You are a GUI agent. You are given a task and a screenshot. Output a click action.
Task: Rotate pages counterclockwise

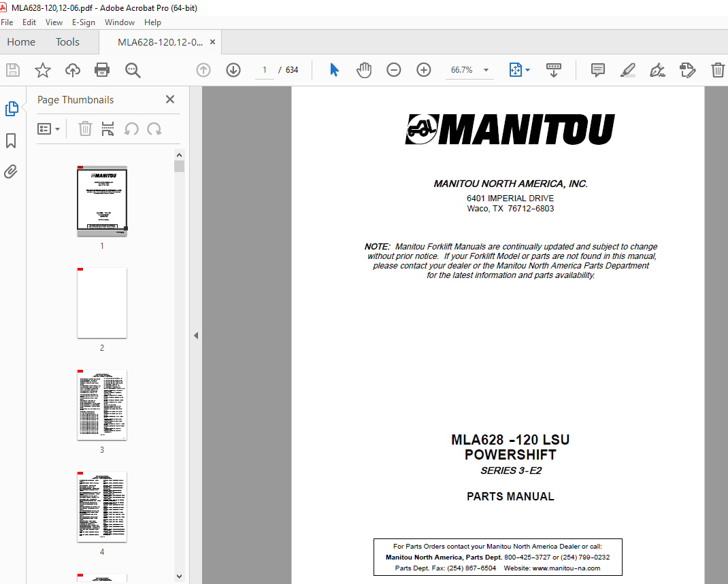(131, 129)
